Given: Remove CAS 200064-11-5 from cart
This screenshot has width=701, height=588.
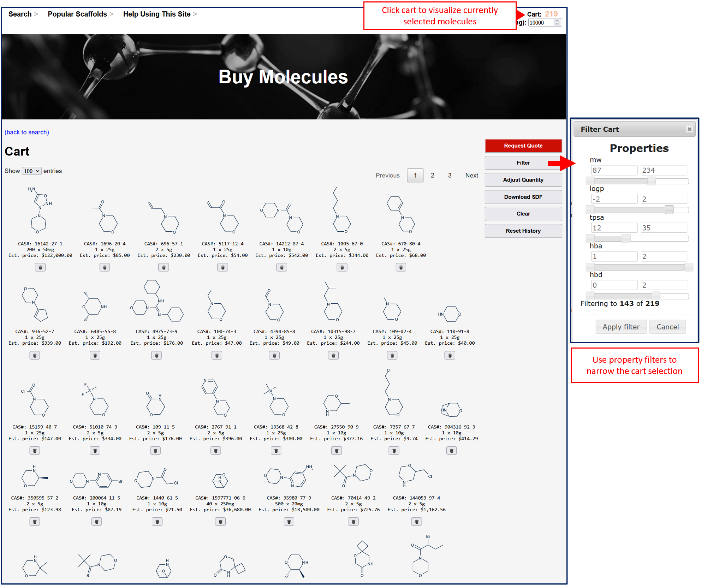Looking at the screenshot, I should click(96, 521).
